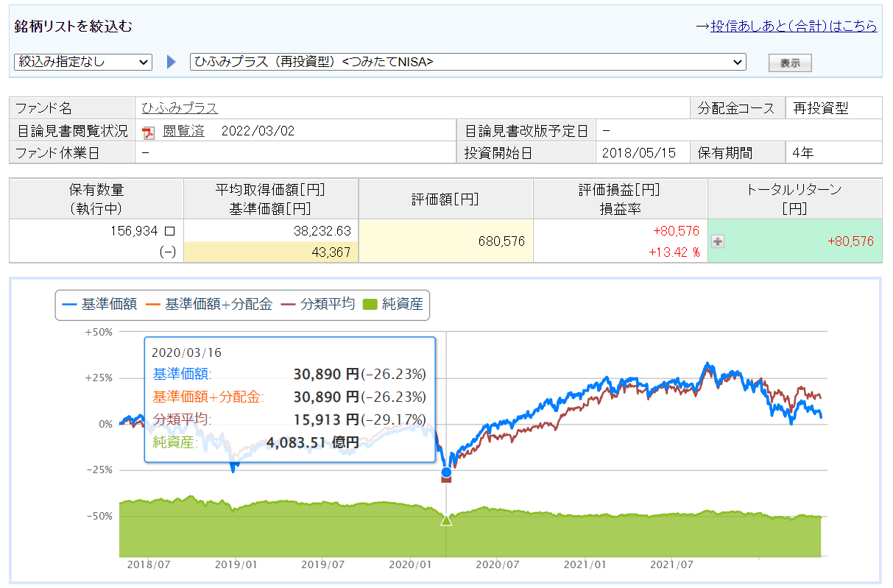Toggle the 純資産 legend series

393,304
